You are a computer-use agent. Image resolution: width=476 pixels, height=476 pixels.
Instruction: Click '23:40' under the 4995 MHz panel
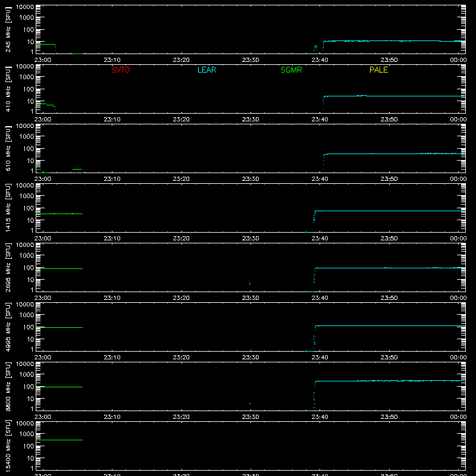click(x=320, y=358)
